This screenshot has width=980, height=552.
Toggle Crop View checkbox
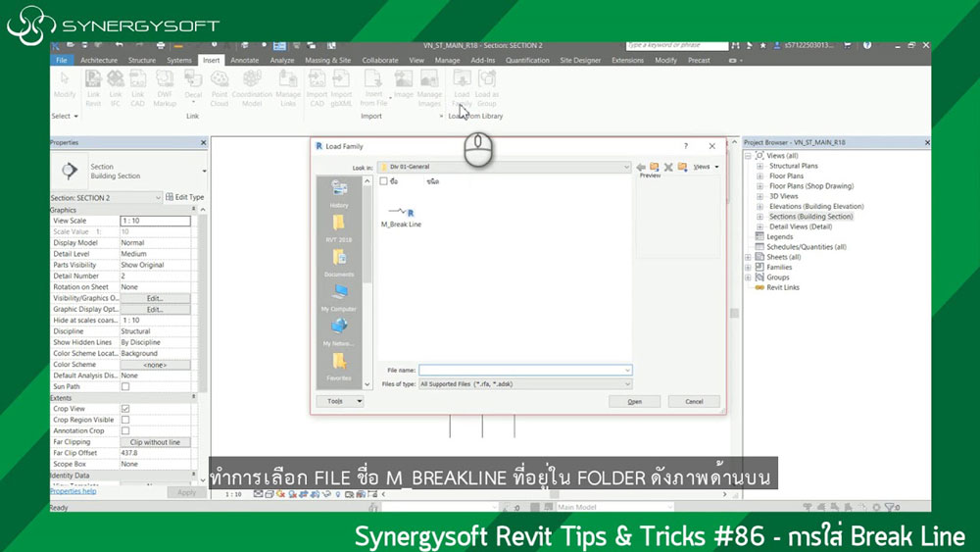pos(125,409)
